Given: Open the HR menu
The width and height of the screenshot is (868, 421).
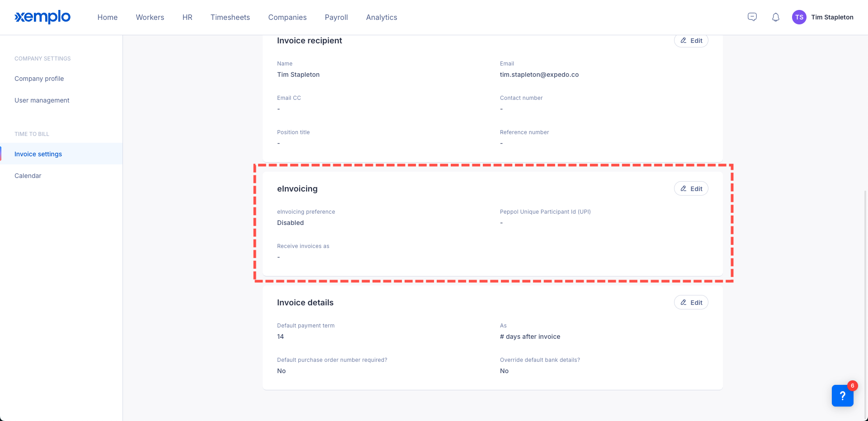Looking at the screenshot, I should tap(187, 17).
